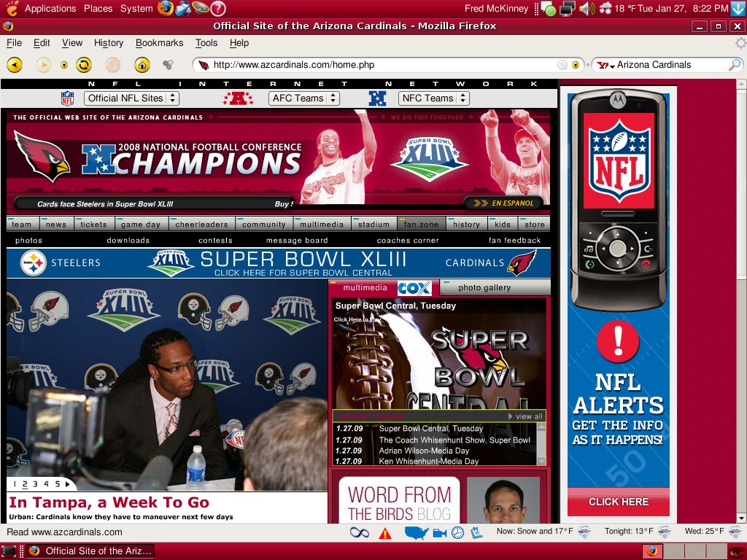Select the cheerleaders navigation tab
747x560 pixels.
(201, 225)
